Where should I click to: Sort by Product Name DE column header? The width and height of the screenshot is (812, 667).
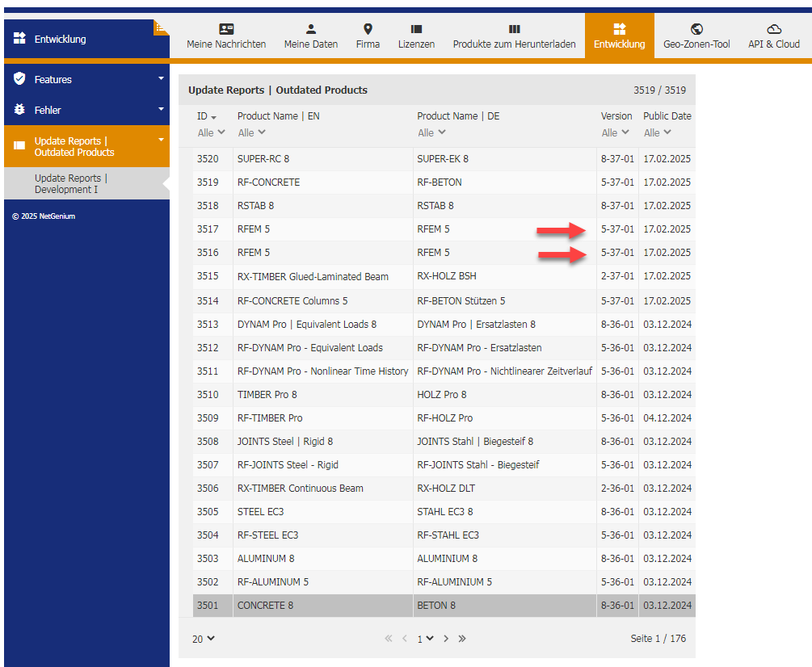click(x=458, y=116)
